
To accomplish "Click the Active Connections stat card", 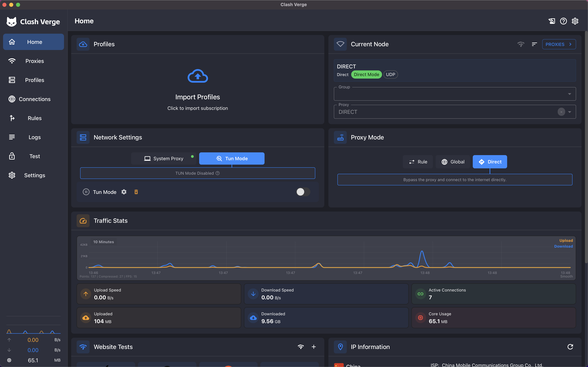I will (x=494, y=294).
